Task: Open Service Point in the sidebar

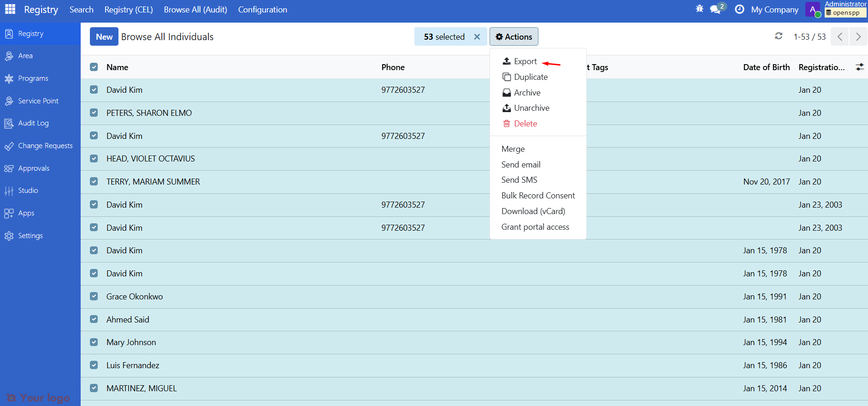Action: tap(40, 101)
